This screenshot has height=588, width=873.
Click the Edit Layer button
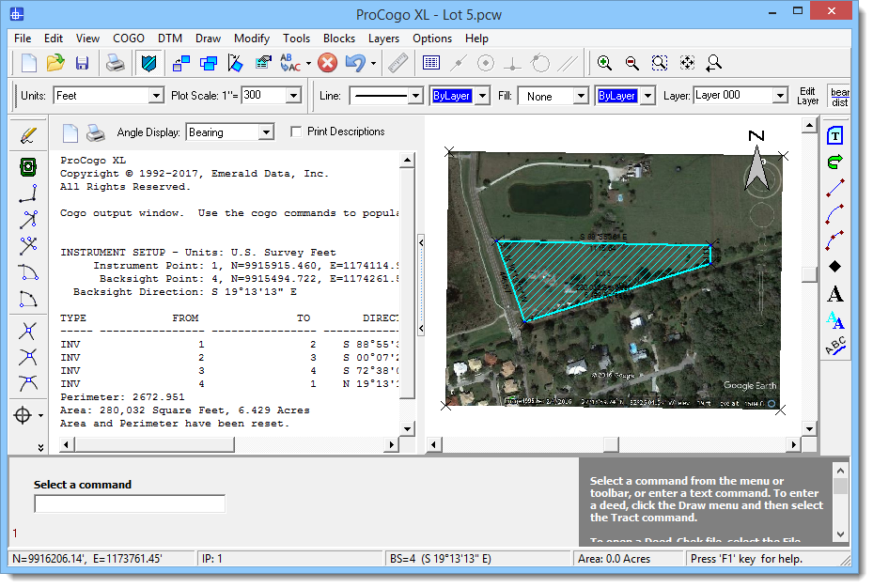[807, 96]
